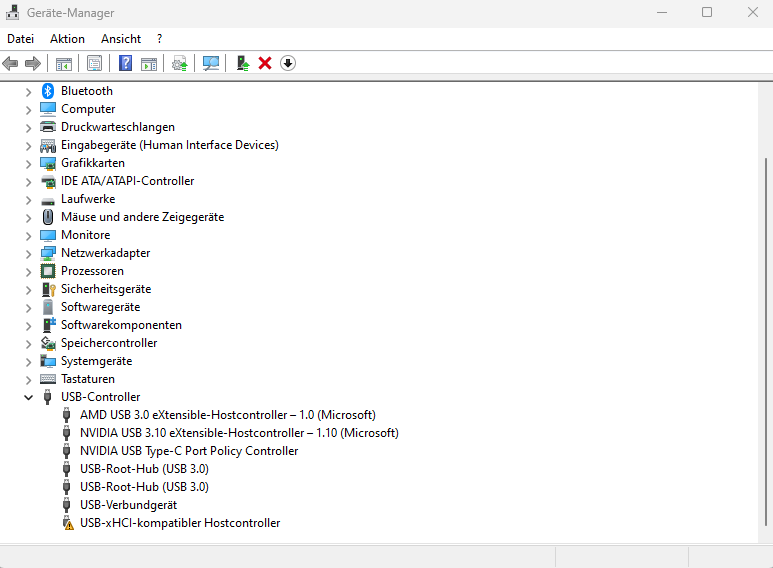This screenshot has width=773, height=568.
Task: Click the down-arrow disable device icon
Action: pos(288,63)
